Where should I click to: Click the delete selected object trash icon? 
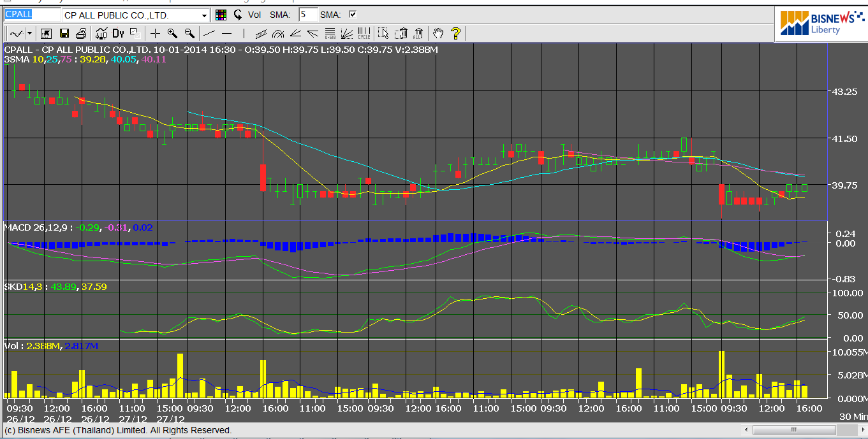coord(401,33)
